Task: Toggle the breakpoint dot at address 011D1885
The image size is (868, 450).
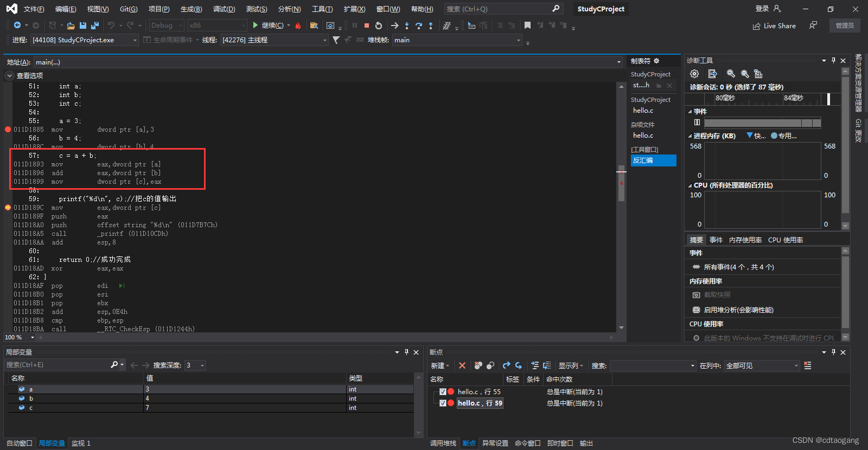Action: [8, 130]
